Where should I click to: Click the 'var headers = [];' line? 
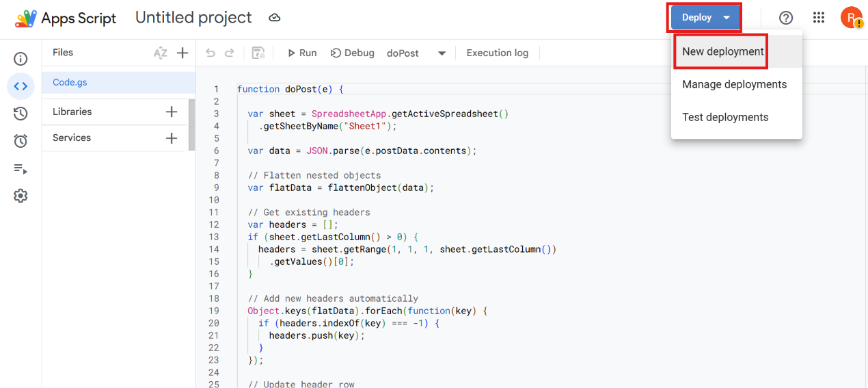293,224
